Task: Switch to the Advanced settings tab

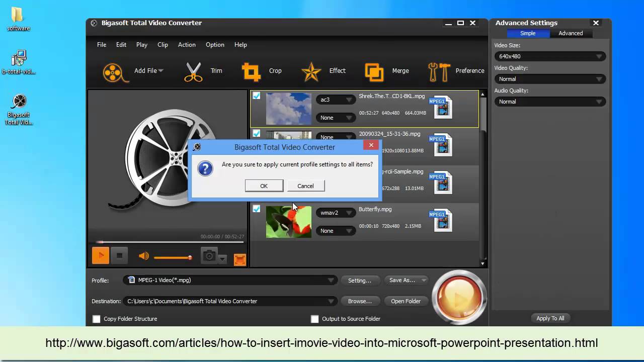Action: coord(571,33)
